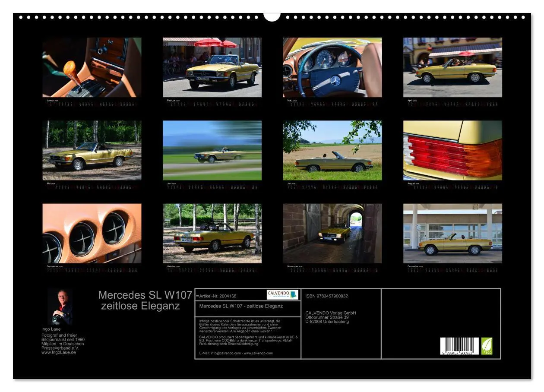
Task: Open the Dezember photo at the glass building
Action: [x=453, y=234]
